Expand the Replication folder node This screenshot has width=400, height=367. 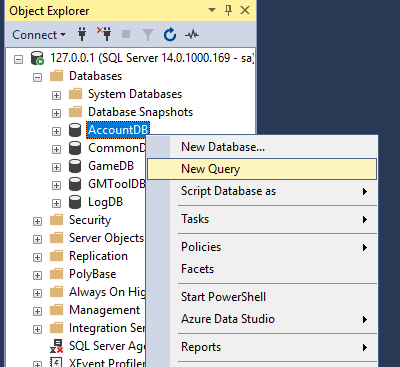click(x=38, y=257)
